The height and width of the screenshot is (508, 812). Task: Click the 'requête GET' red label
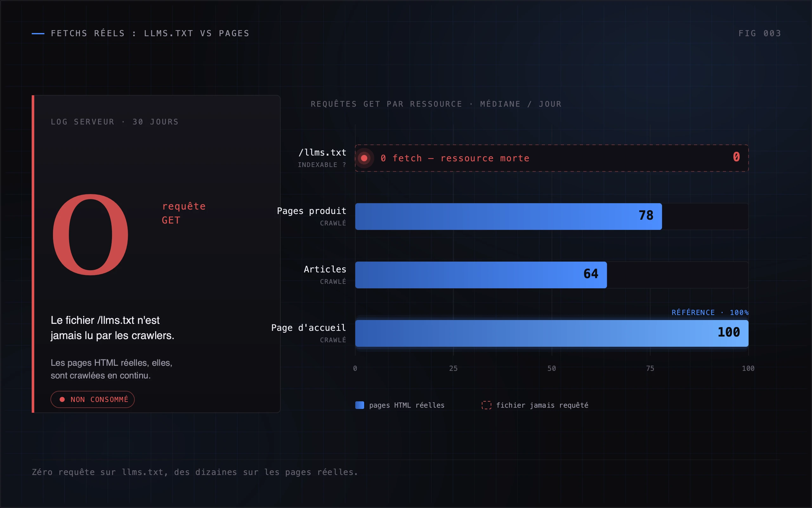184,213
